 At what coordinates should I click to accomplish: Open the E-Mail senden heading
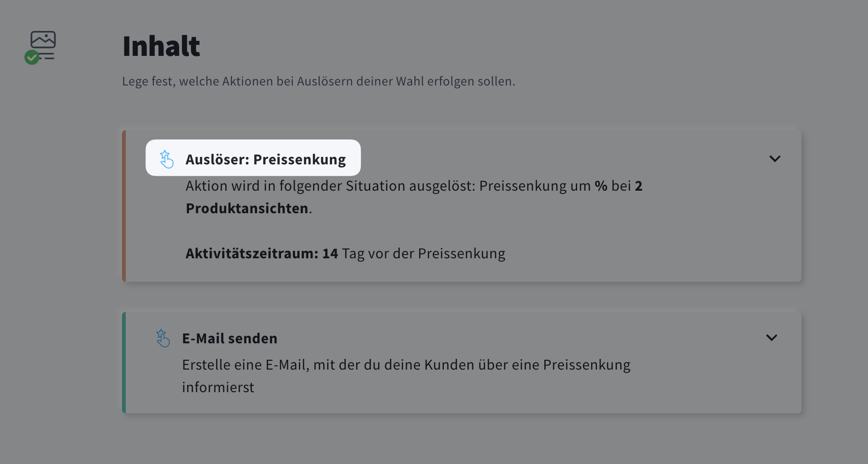point(229,339)
